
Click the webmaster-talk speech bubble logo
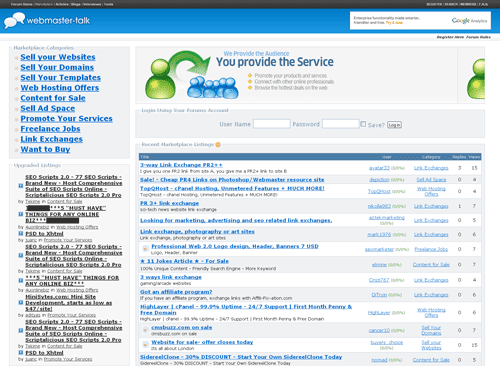tap(14, 20)
